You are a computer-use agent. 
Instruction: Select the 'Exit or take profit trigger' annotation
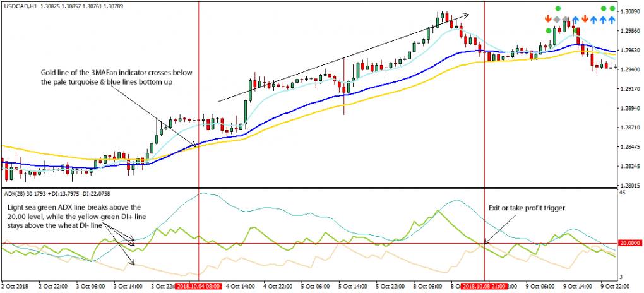(x=527, y=206)
